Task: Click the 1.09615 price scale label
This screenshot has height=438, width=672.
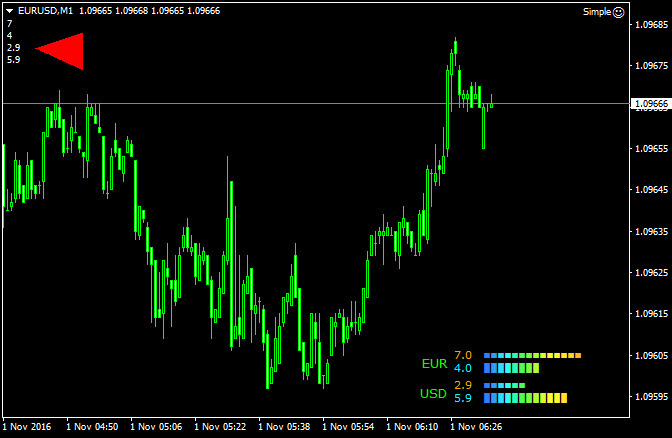Action: (x=651, y=313)
